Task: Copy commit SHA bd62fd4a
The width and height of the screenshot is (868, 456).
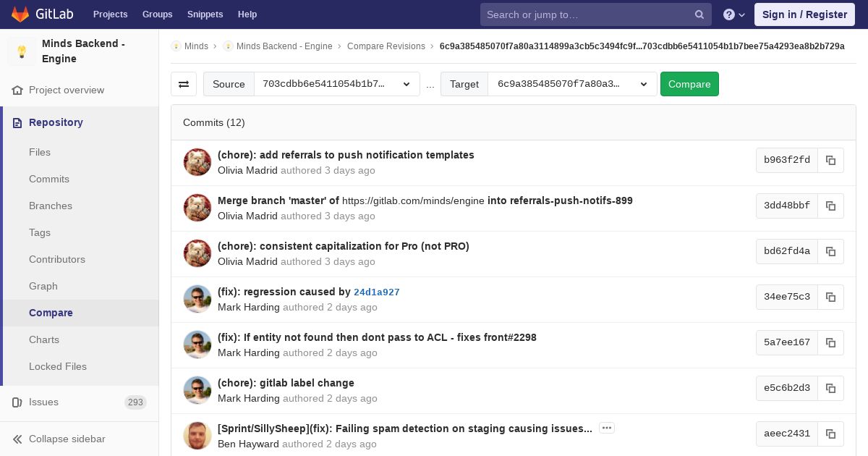Action: 830,251
